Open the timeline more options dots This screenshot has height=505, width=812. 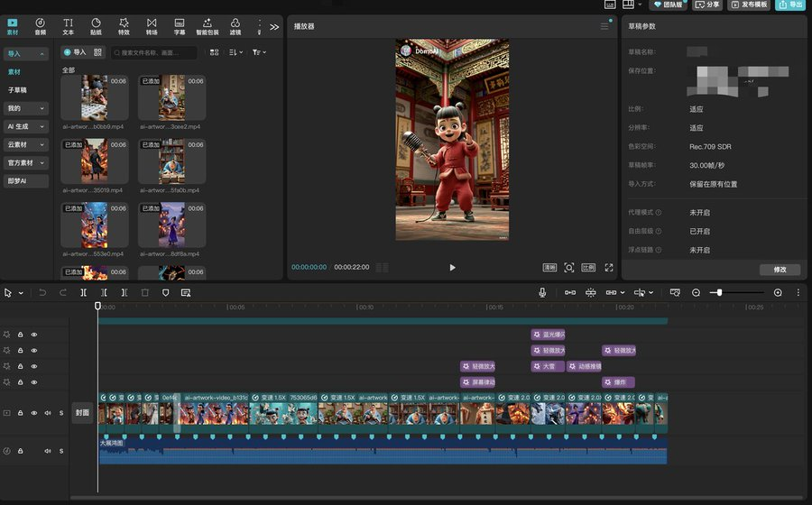point(798,293)
